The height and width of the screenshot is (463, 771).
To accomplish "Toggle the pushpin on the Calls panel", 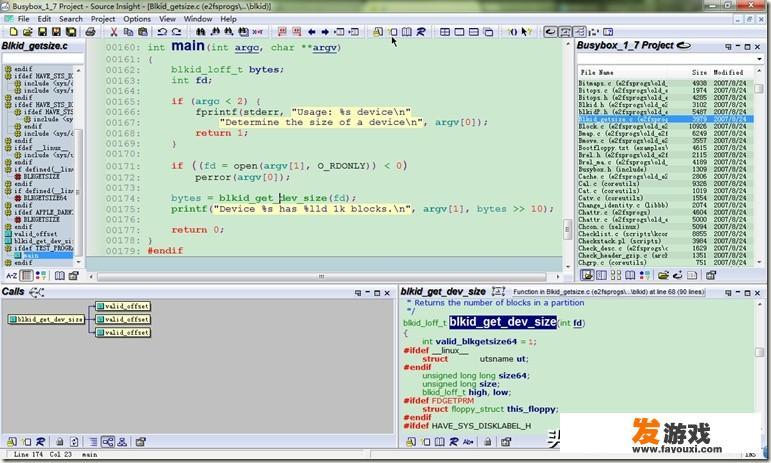I will (358, 293).
